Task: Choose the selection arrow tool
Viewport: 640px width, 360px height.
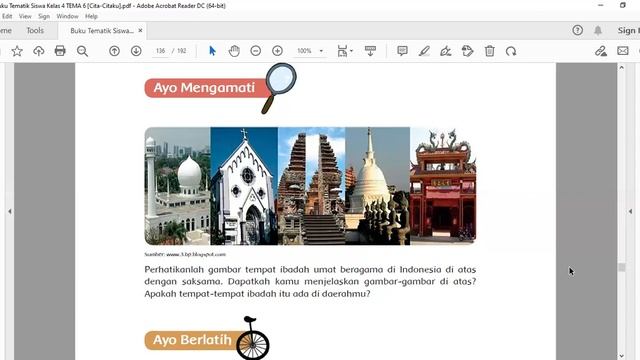Action: (x=212, y=51)
